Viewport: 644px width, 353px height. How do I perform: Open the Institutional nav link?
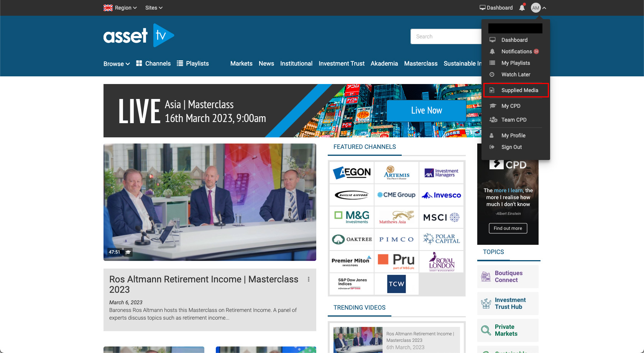296,64
